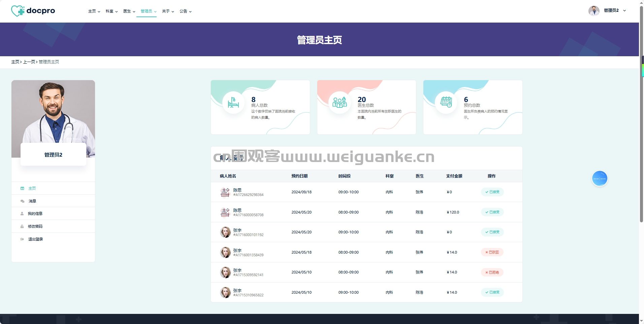Open the 管理员2 account dropdown in the header
Viewport: 644px width, 324px height.
[615, 10]
